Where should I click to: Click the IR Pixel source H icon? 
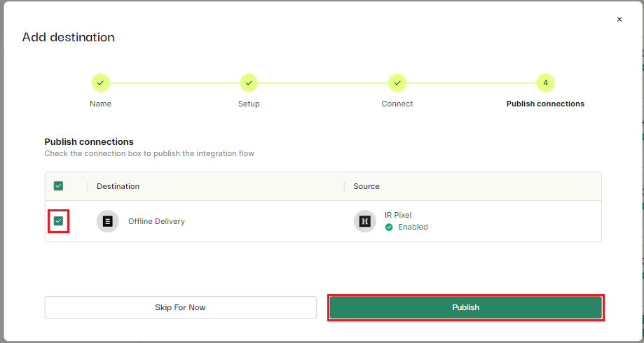point(364,222)
